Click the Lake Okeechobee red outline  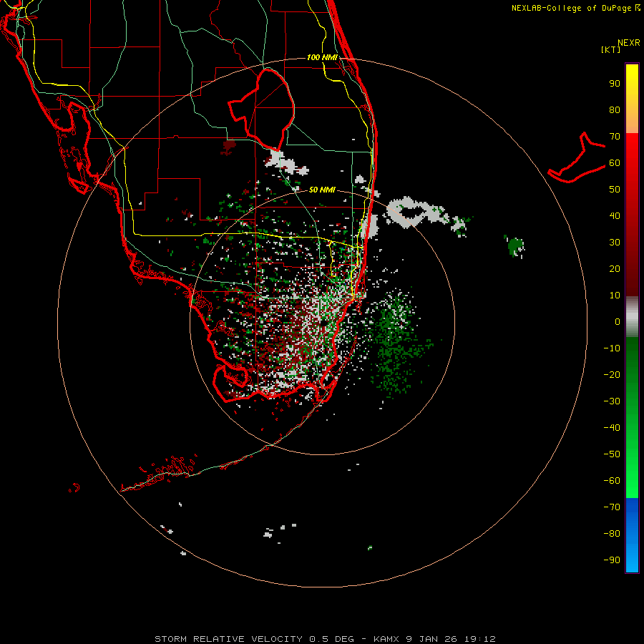pos(262,109)
